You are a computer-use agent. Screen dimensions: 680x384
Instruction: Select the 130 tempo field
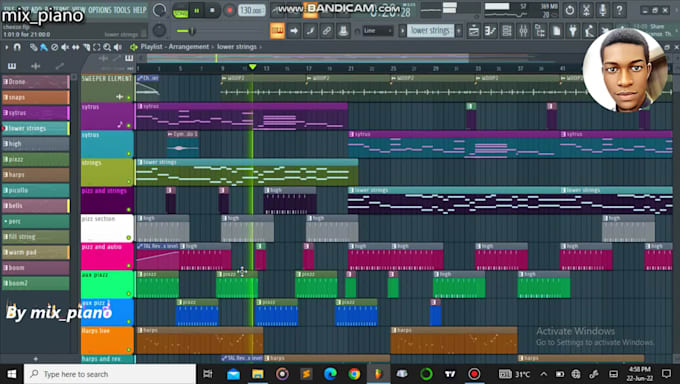[x=251, y=10]
